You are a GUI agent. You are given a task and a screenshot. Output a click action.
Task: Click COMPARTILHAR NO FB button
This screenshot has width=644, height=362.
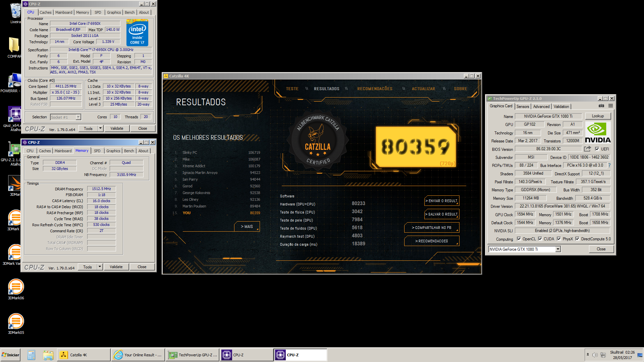432,228
